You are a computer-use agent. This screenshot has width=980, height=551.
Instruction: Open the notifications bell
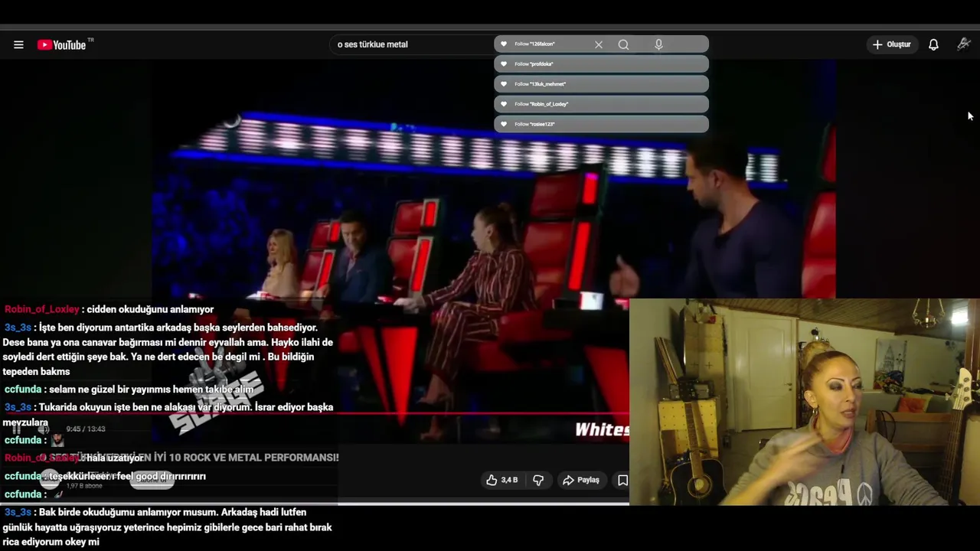pos(933,44)
